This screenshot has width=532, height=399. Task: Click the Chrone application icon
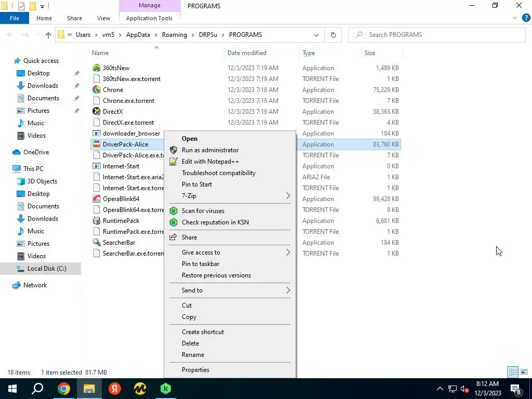point(96,89)
